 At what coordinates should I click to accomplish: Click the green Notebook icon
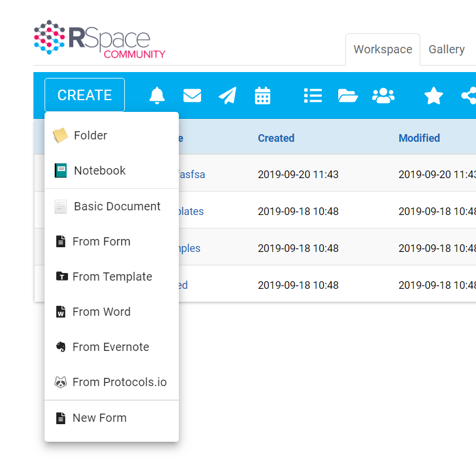(x=61, y=170)
